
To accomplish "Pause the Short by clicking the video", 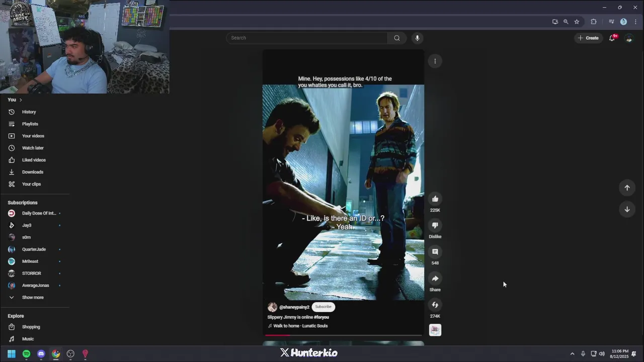I will point(343,192).
